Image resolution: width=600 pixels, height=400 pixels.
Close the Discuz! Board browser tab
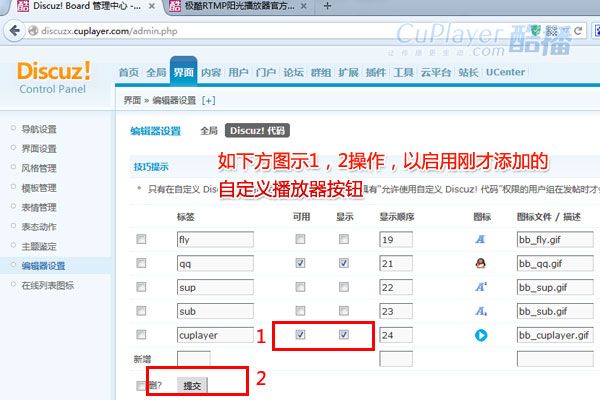pyautogui.click(x=152, y=6)
